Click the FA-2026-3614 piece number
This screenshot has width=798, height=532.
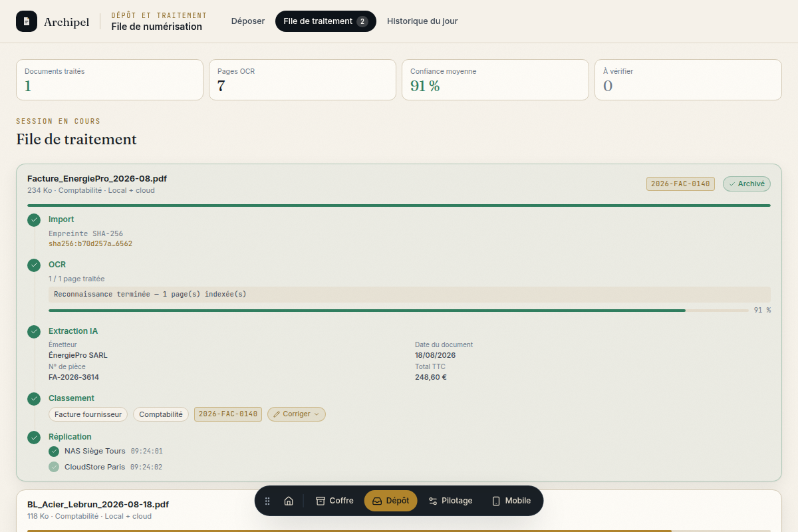[74, 378]
